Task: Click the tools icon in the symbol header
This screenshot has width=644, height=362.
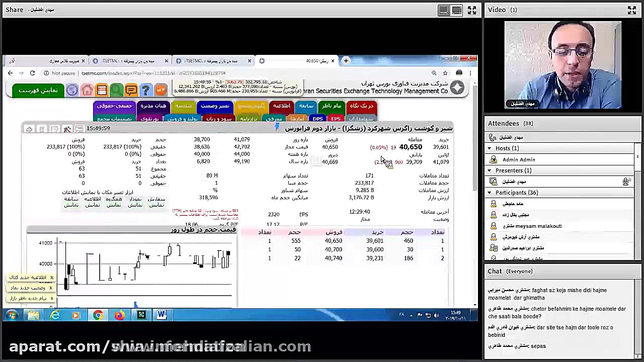Action: point(67,129)
